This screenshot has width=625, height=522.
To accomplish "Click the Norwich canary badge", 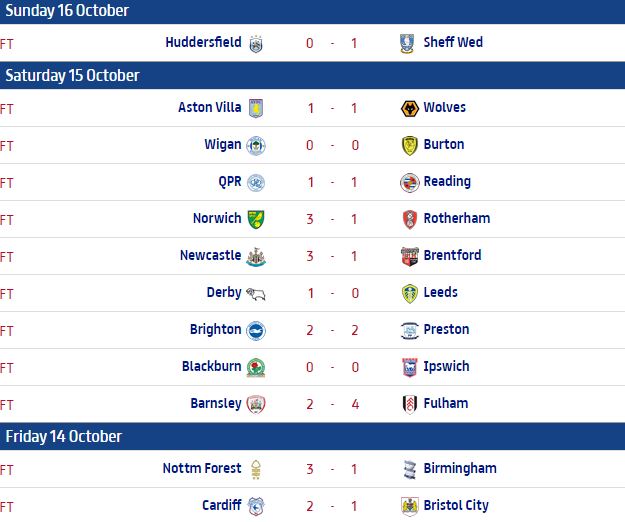I will (x=256, y=219).
